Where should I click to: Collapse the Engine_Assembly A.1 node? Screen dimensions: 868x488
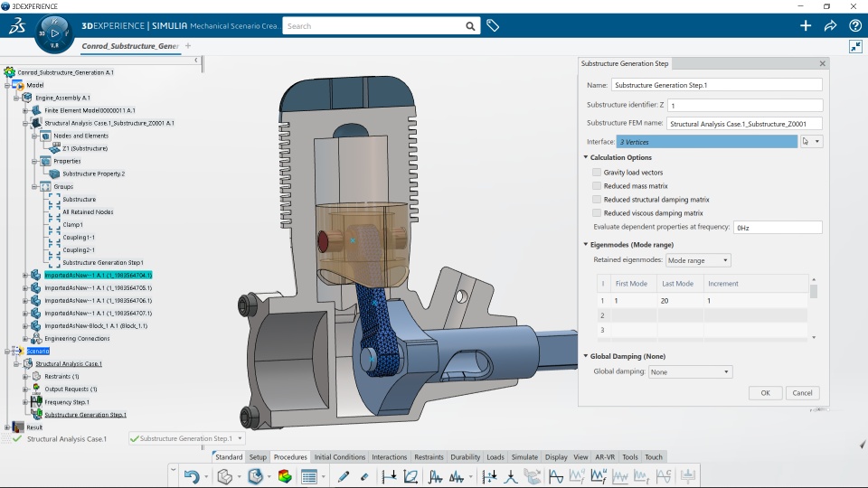[16, 98]
